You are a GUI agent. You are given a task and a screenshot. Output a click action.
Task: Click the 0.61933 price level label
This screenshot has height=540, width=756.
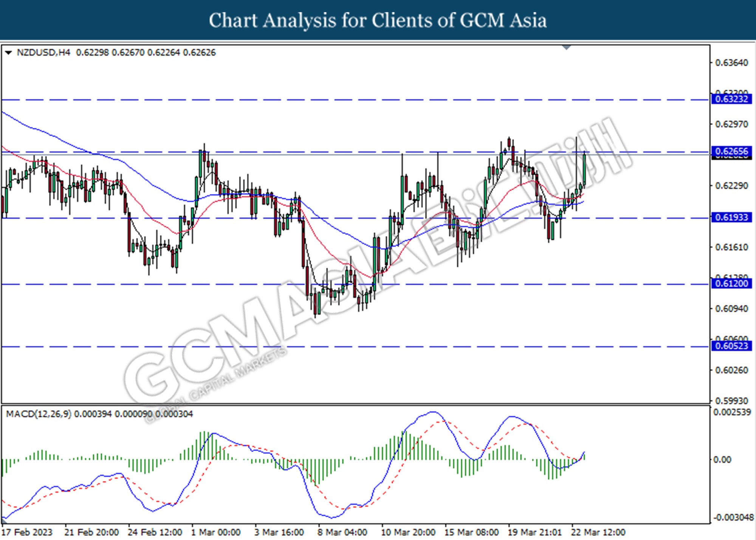(731, 217)
